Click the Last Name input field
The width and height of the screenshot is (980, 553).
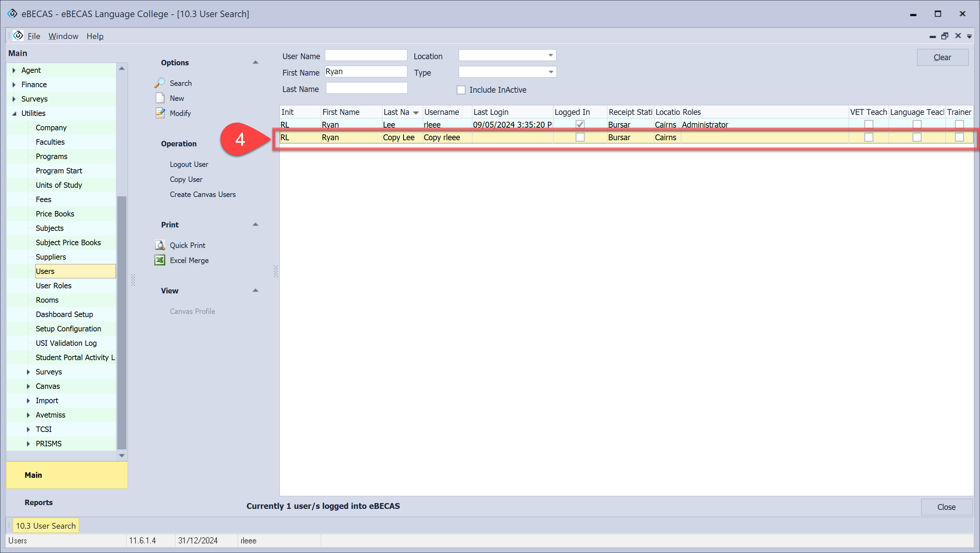(x=366, y=89)
